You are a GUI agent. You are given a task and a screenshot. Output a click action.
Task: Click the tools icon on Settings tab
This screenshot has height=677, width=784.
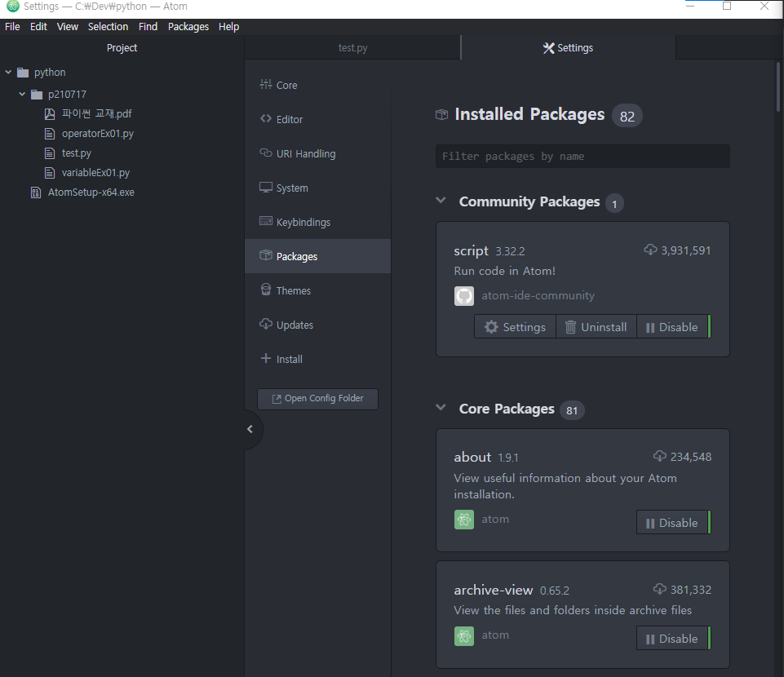point(548,48)
